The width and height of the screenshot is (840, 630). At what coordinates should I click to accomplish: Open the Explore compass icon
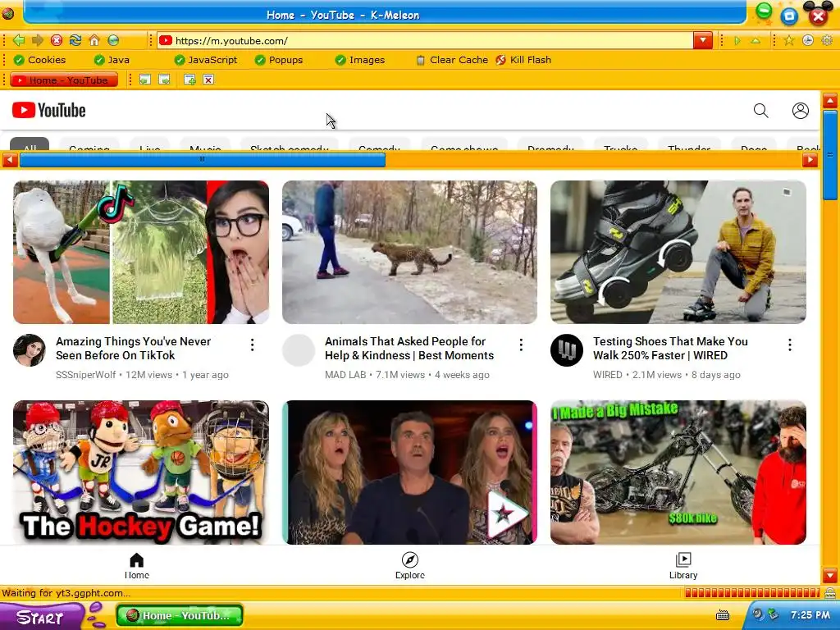[410, 559]
